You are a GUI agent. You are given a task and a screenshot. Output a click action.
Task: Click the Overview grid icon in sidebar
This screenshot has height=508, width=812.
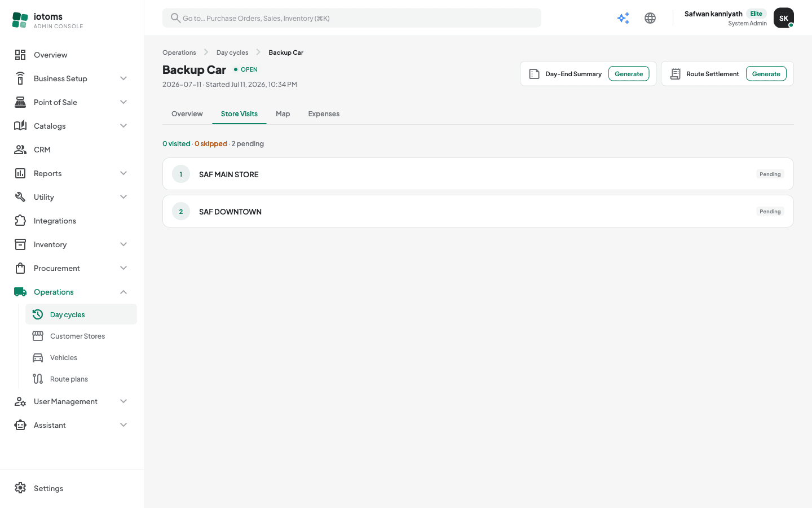pyautogui.click(x=20, y=55)
